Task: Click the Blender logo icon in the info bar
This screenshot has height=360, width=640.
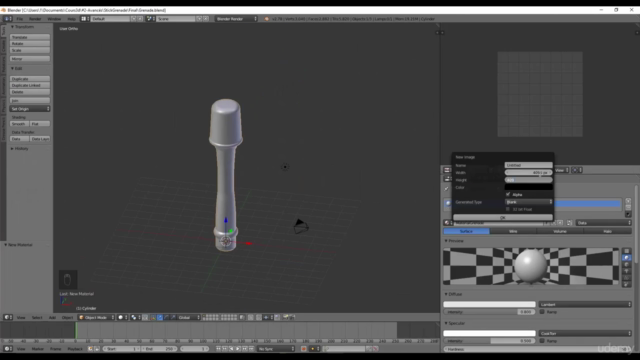Action: pyautogui.click(x=267, y=19)
